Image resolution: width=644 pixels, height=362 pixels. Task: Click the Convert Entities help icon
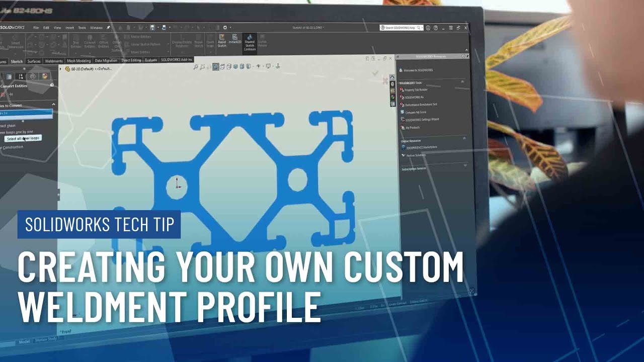pos(52,85)
